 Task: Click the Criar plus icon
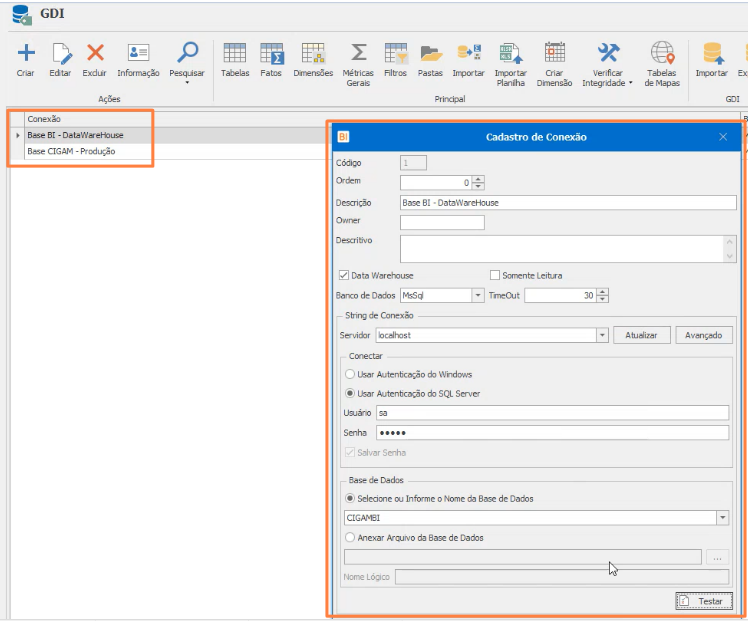26,53
